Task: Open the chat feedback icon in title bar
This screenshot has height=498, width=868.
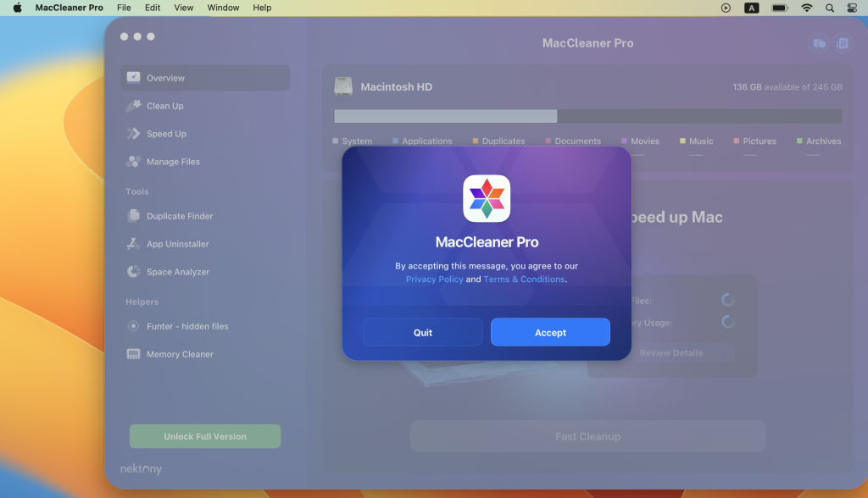Action: (820, 43)
